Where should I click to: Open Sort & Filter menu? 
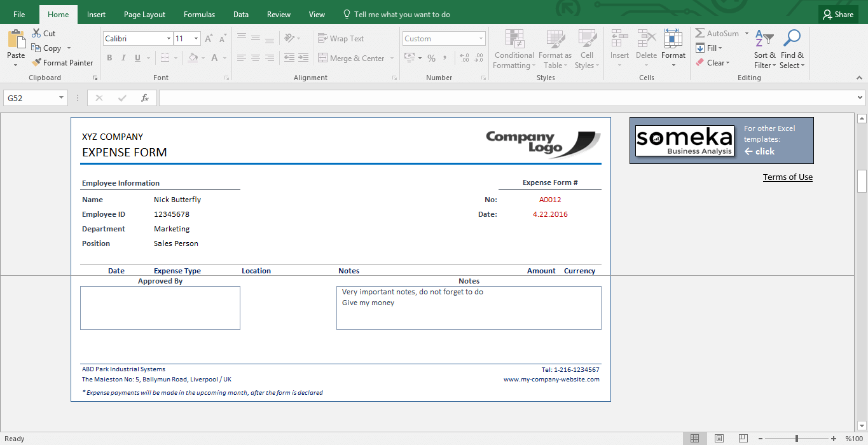click(765, 50)
